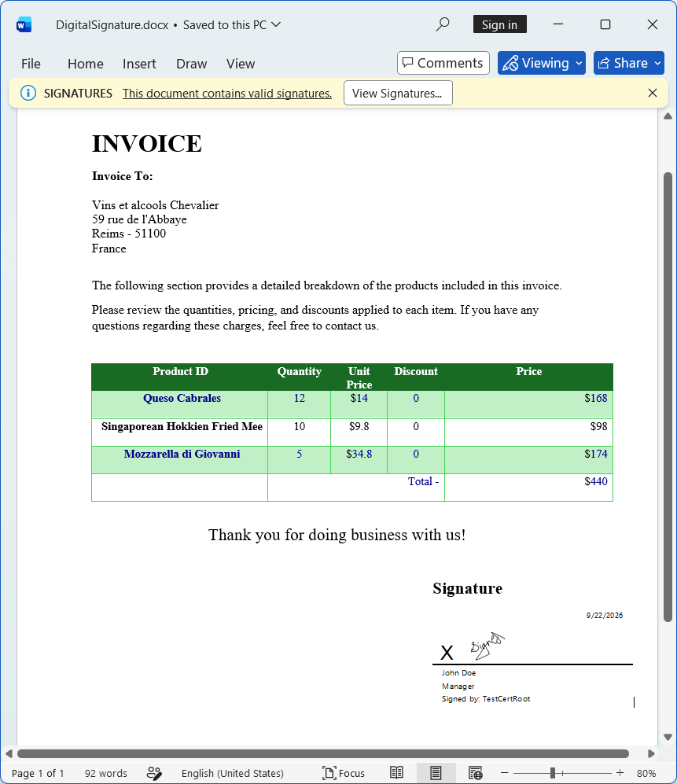Expand the save location dropdown chevron
Image resolution: width=677 pixels, height=784 pixels.
click(276, 24)
